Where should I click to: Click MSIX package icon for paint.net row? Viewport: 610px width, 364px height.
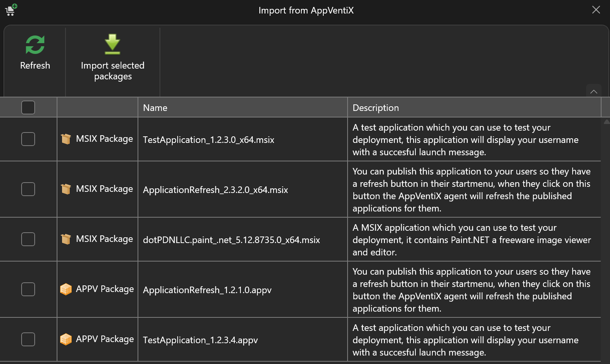click(x=66, y=239)
